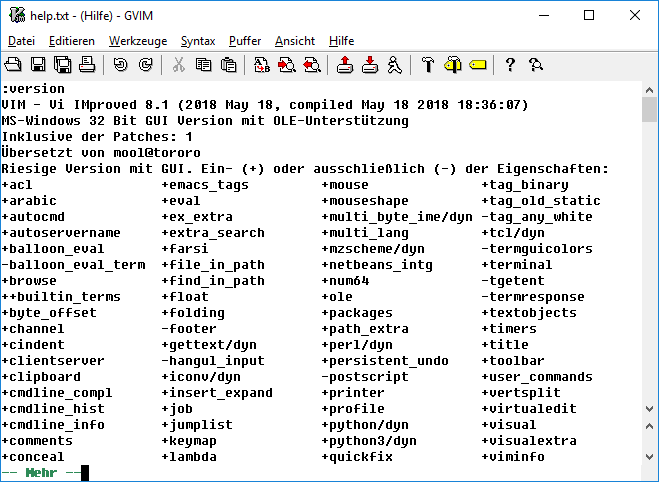Click the Find Help search icon
659x482 pixels.
point(535,65)
